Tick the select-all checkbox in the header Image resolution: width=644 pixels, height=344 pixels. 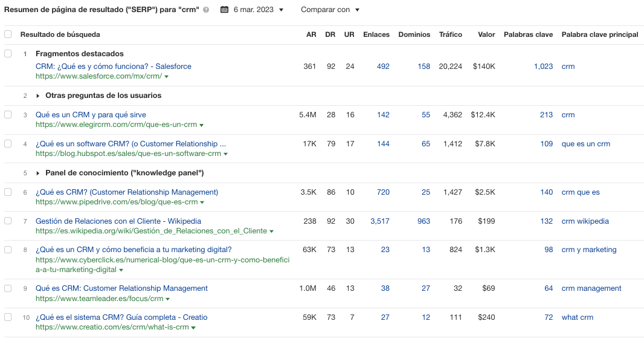(x=8, y=34)
